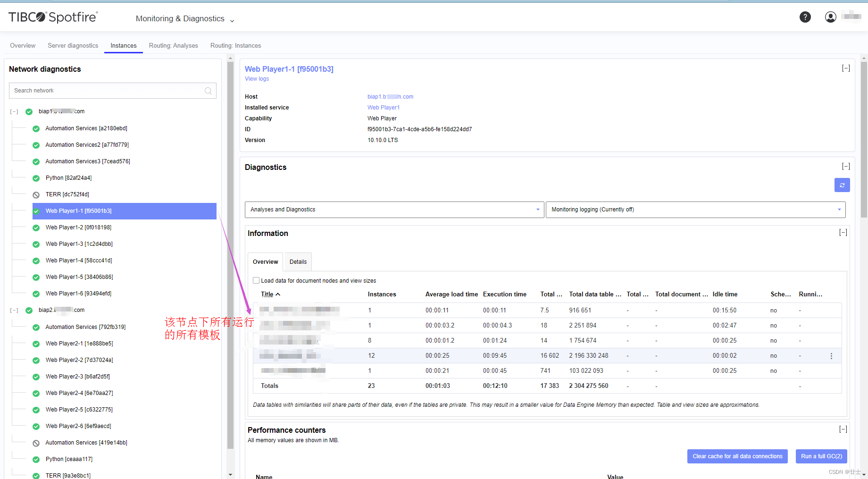The image size is (868, 479).
Task: Switch to the Details tab in Information
Action: click(298, 262)
